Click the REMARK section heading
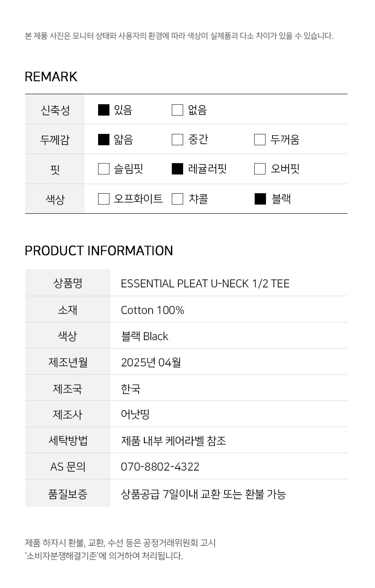This screenshot has height=588, width=375. click(51, 77)
